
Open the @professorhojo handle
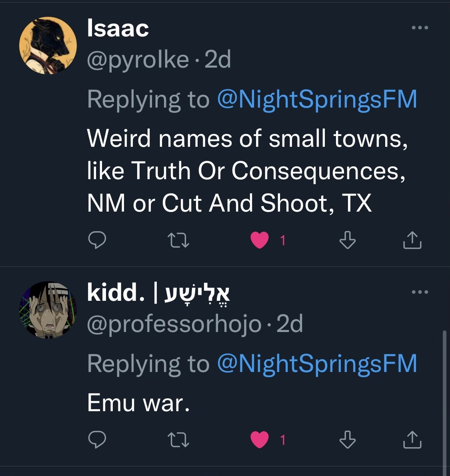pyautogui.click(x=174, y=324)
